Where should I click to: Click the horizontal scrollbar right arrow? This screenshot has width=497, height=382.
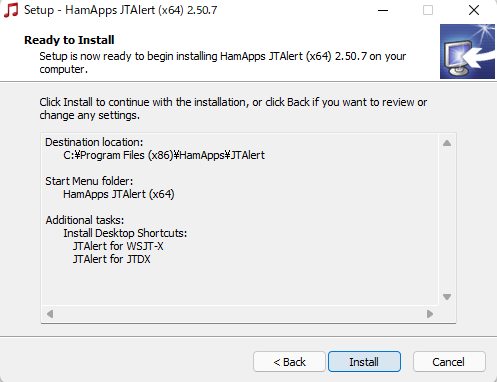click(x=430, y=314)
